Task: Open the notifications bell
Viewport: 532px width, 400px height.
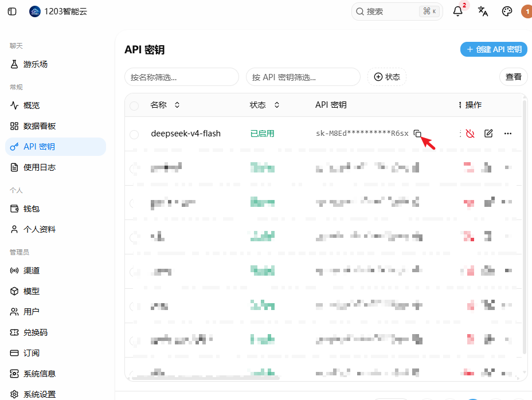Action: click(x=457, y=11)
